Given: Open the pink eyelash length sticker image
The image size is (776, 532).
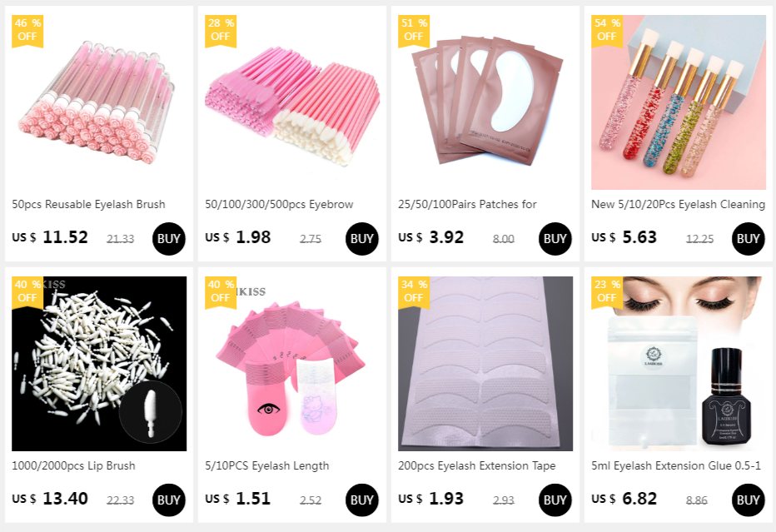Looking at the screenshot, I should click(292, 364).
